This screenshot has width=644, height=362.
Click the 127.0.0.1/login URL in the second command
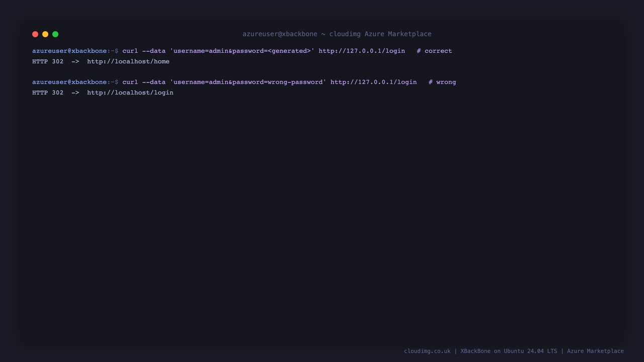coord(373,82)
